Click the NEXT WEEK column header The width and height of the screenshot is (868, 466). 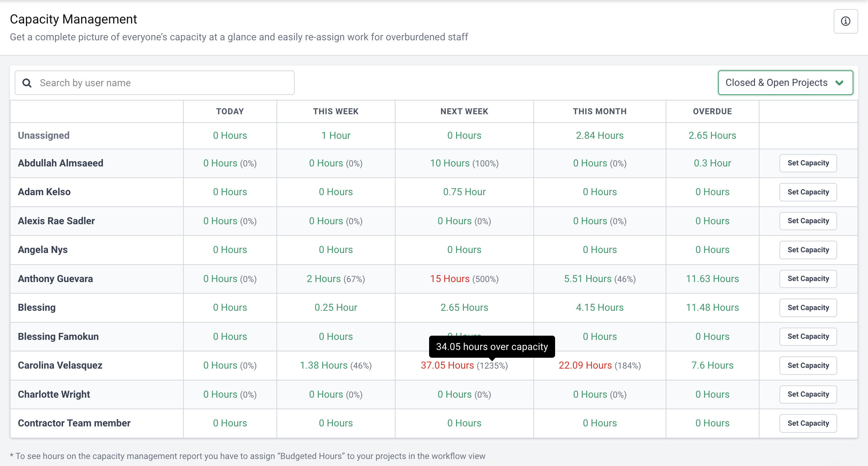coord(464,111)
